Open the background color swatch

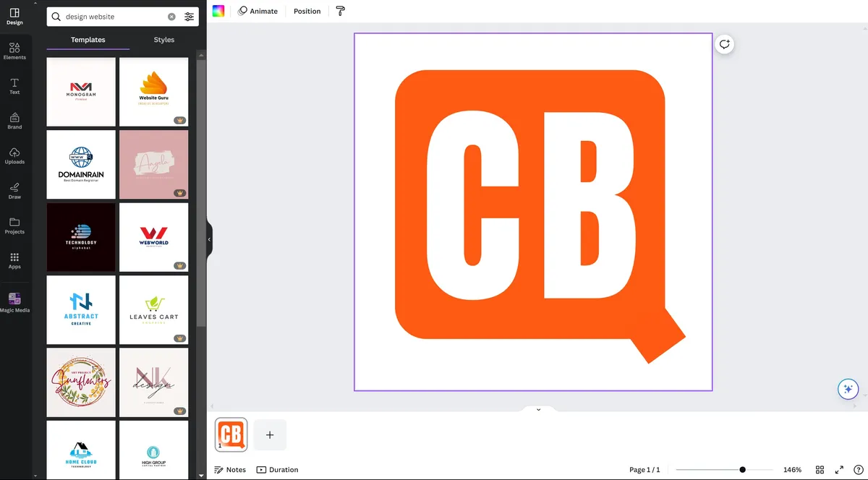(218, 11)
